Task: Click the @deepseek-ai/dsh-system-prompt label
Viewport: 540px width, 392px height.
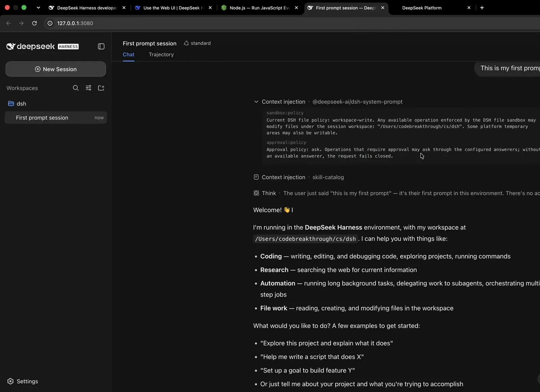Action: coord(357,102)
